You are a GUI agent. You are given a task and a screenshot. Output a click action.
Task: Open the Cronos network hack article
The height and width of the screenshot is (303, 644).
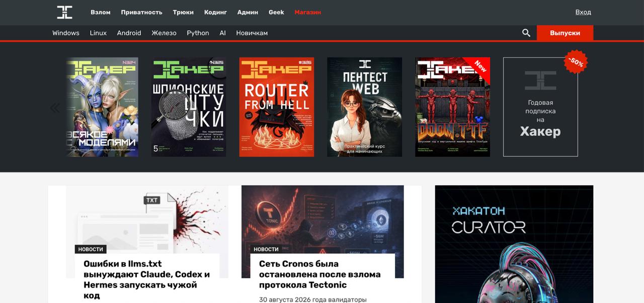319,274
